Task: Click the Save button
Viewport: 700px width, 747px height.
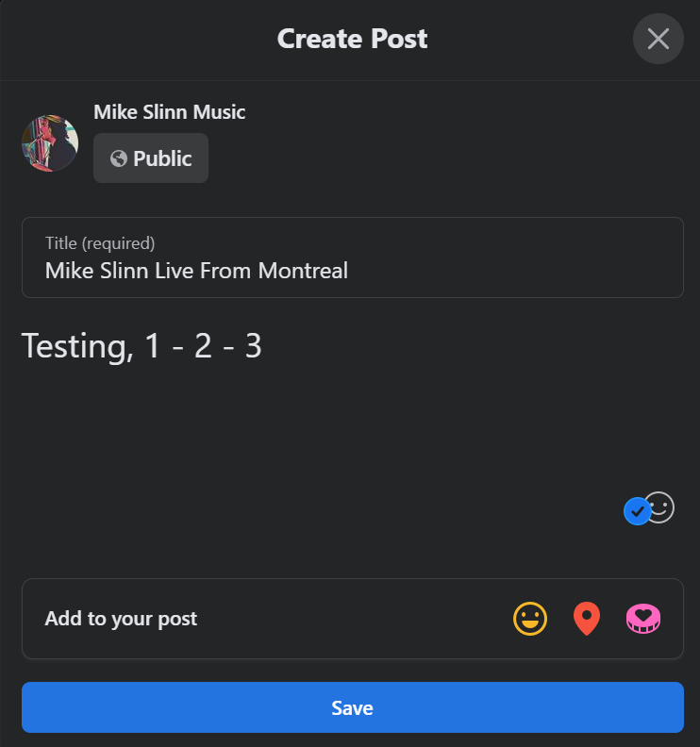Action: (352, 707)
